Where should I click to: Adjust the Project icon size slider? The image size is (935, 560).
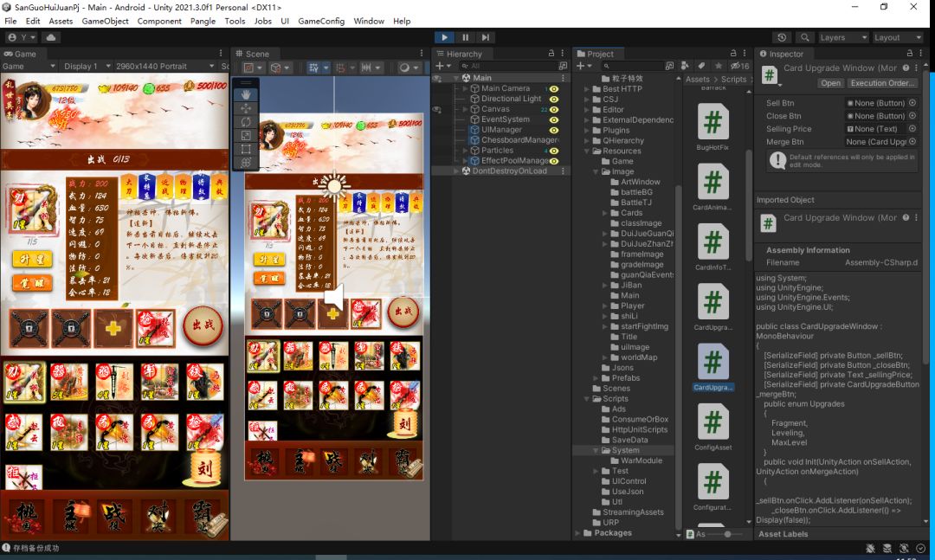pos(726,534)
